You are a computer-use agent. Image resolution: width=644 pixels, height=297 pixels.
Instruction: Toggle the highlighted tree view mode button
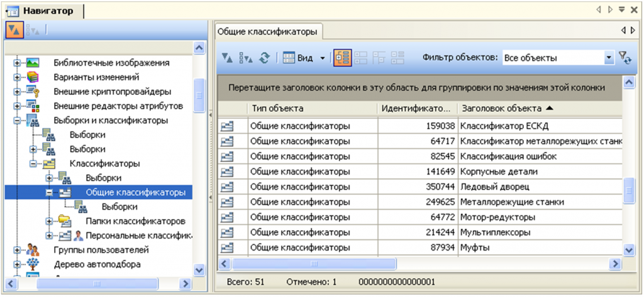pos(343,58)
